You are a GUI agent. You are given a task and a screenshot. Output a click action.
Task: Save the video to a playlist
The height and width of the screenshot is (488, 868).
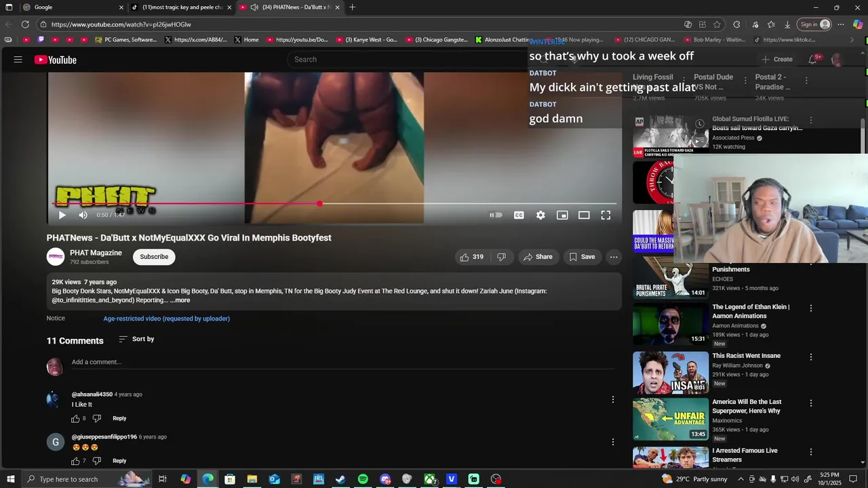[582, 257]
